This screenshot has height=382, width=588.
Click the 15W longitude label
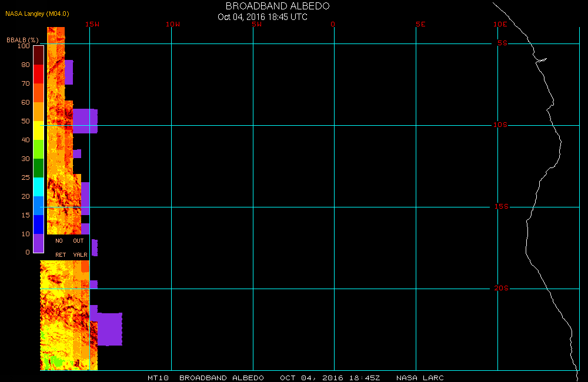coord(92,24)
